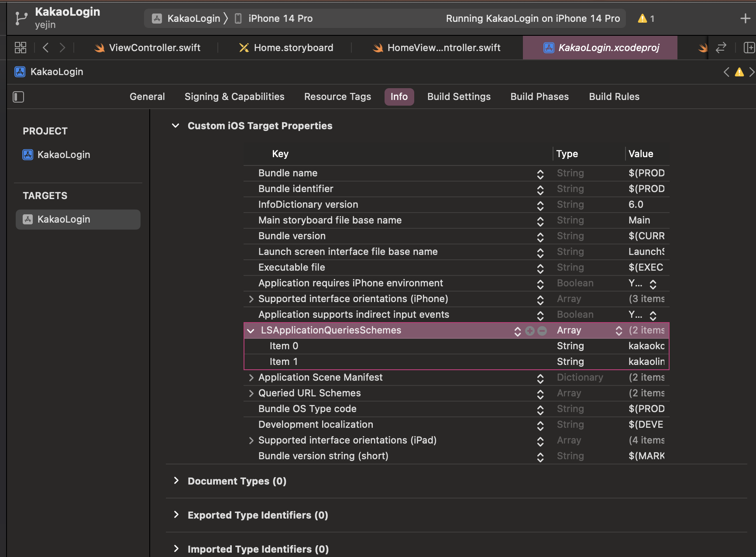The width and height of the screenshot is (756, 557).
Task: Select the Info tab
Action: 399,96
